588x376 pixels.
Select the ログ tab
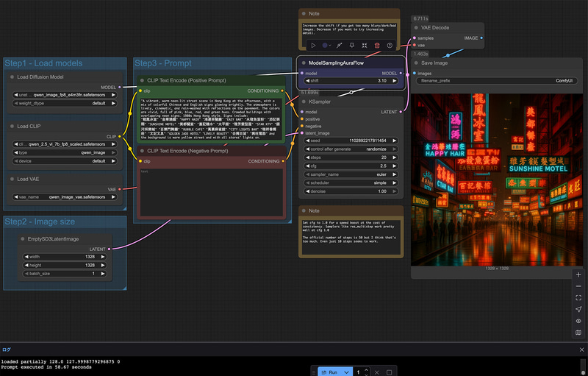pyautogui.click(x=7, y=350)
